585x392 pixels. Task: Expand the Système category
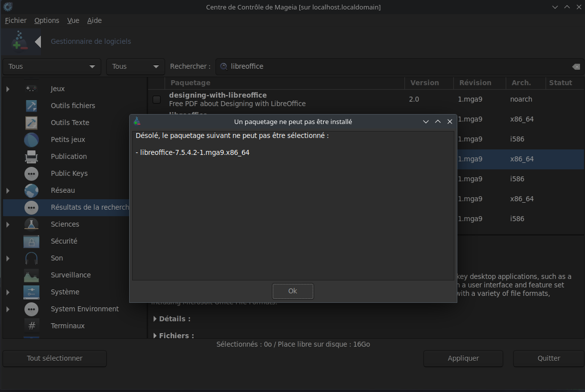pyautogui.click(x=8, y=292)
